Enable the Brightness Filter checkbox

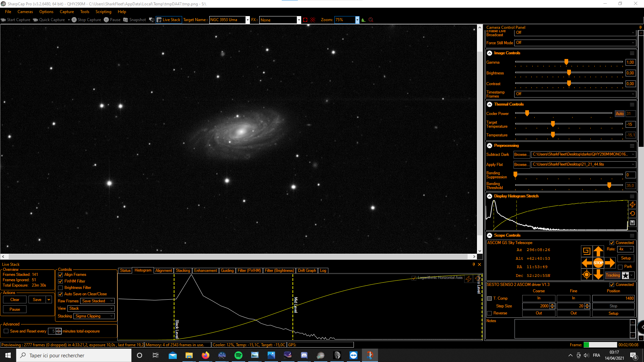point(61,288)
